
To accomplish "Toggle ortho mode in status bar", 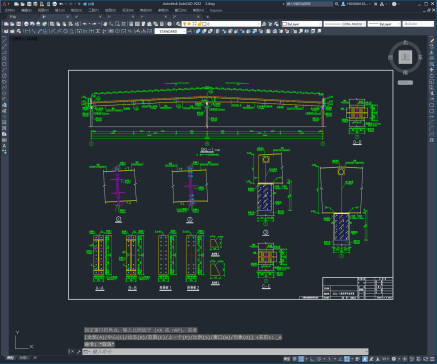I will click(312, 359).
